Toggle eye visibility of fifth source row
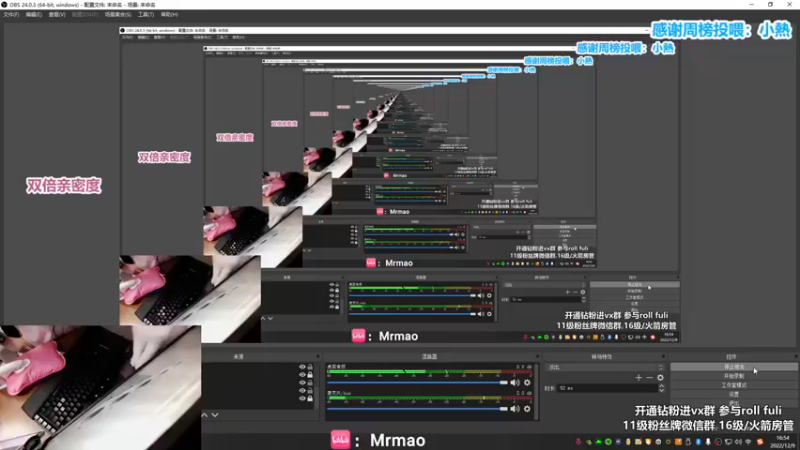The width and height of the screenshot is (800, 450). [x=302, y=398]
